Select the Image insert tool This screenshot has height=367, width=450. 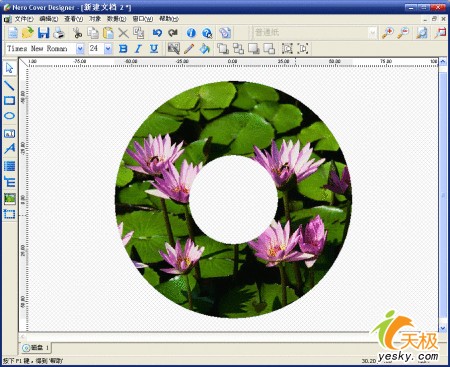(9, 199)
